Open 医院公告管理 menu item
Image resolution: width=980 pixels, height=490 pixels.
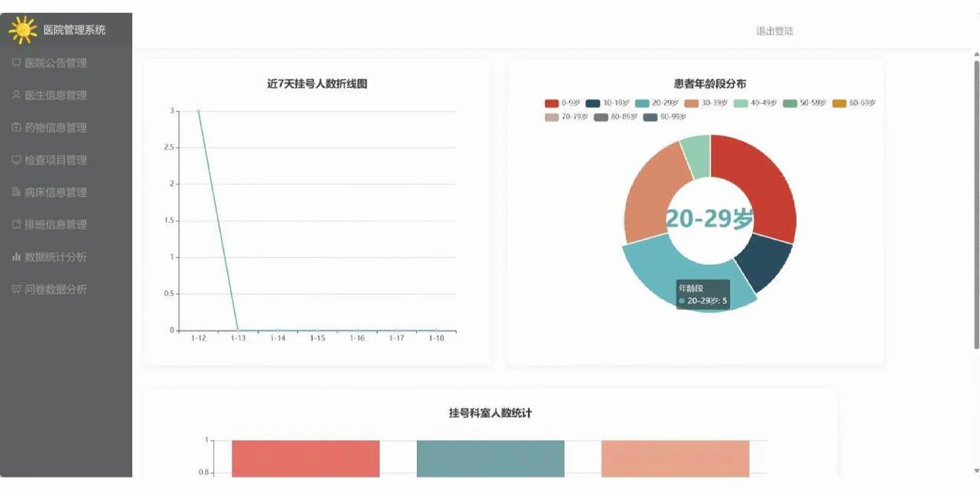(55, 63)
